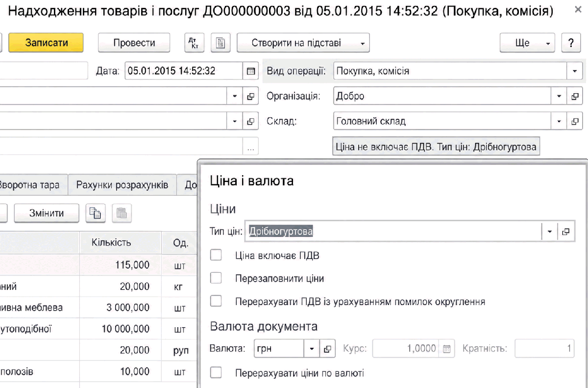The image size is (588, 388).
Task: Click the Ціна не включає ПДВ price settings button
Action: click(x=436, y=147)
